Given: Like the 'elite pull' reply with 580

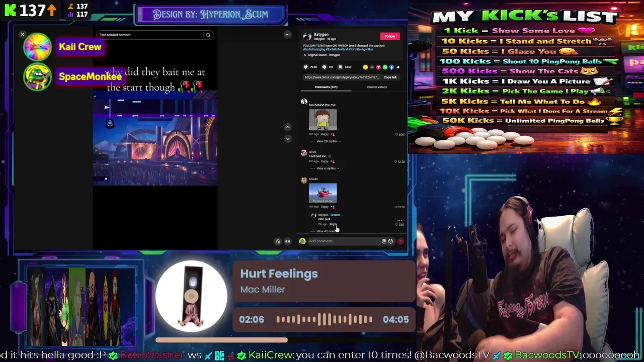Looking at the screenshot, I should pyautogui.click(x=396, y=225).
